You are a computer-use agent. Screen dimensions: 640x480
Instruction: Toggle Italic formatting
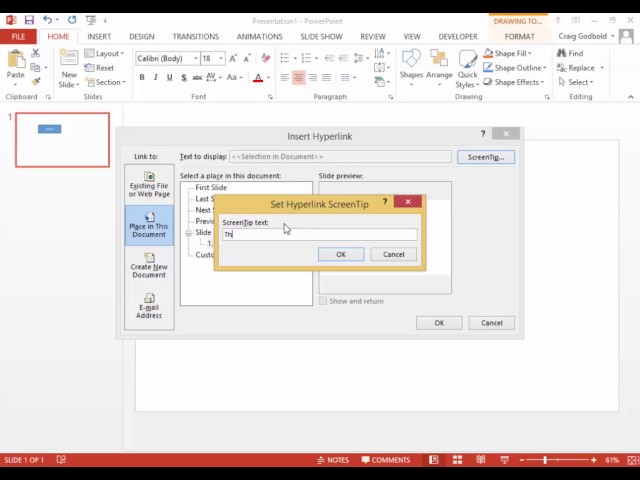(x=156, y=77)
